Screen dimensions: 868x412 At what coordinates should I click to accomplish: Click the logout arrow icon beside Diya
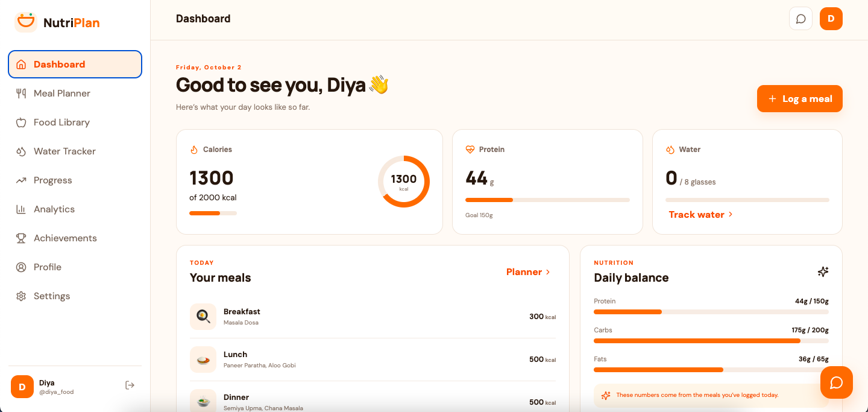[130, 385]
